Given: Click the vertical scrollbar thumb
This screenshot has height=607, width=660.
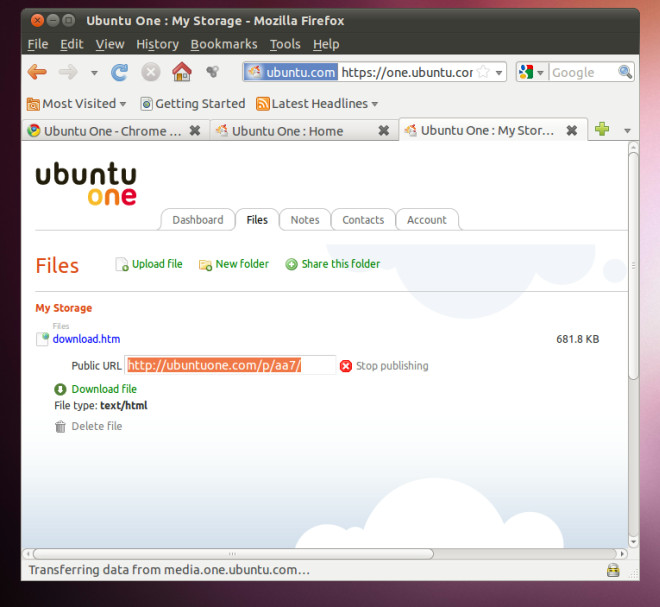Looking at the screenshot, I should click(x=633, y=266).
